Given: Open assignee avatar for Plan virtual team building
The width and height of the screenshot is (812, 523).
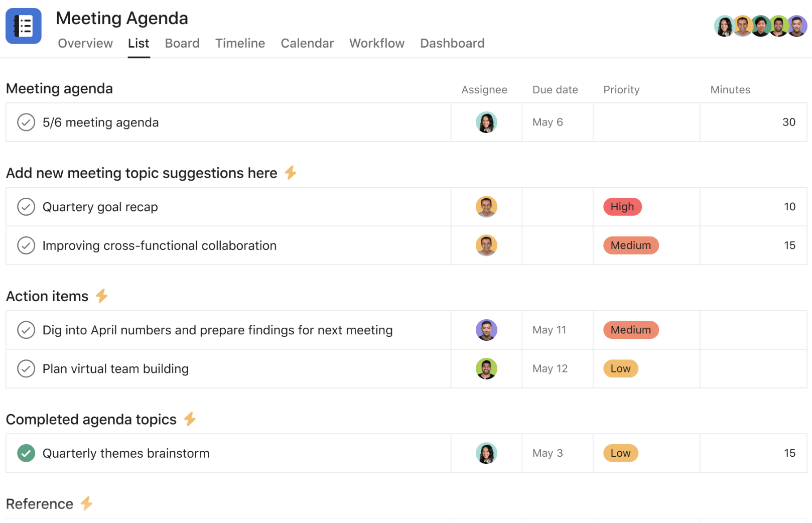Looking at the screenshot, I should point(486,368).
